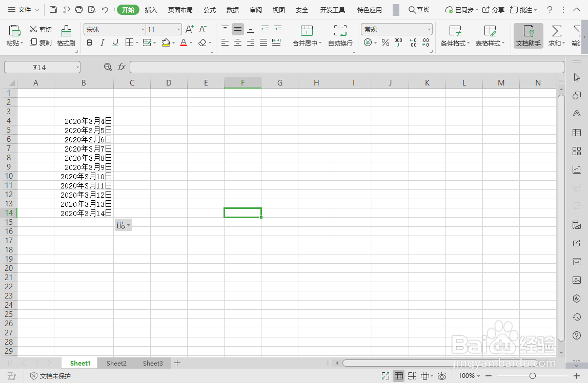
Task: Switch to normal grid view in status bar
Action: [x=399, y=375]
